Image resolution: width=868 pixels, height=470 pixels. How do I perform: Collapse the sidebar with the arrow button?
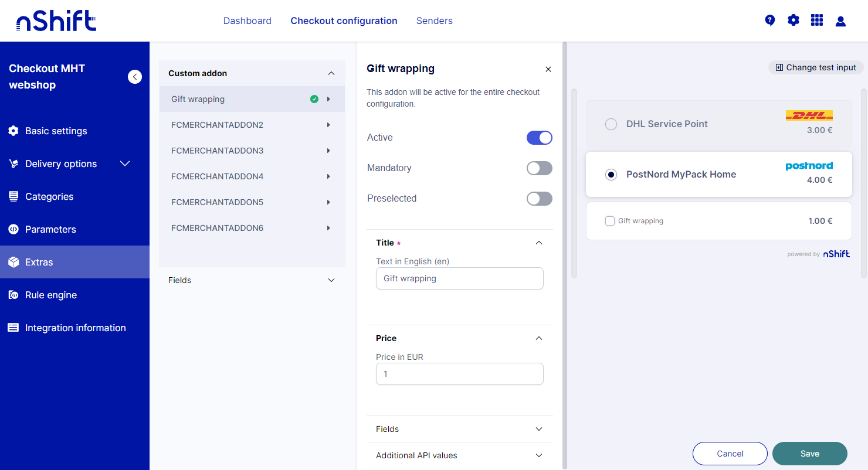click(135, 77)
